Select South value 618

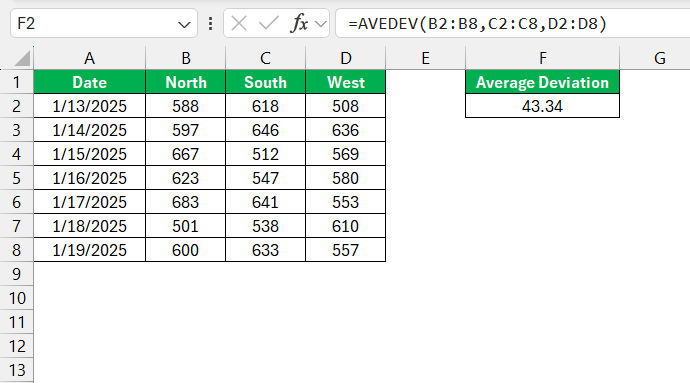pos(265,106)
